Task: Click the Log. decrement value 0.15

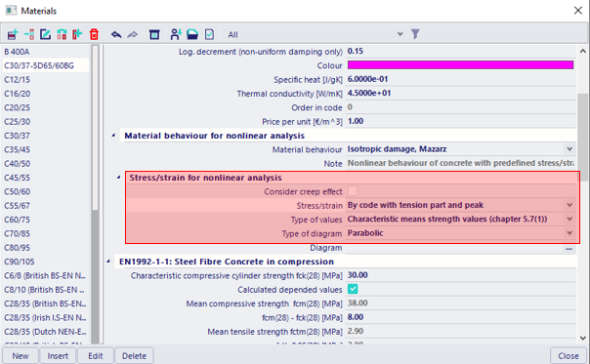Action: pos(356,51)
